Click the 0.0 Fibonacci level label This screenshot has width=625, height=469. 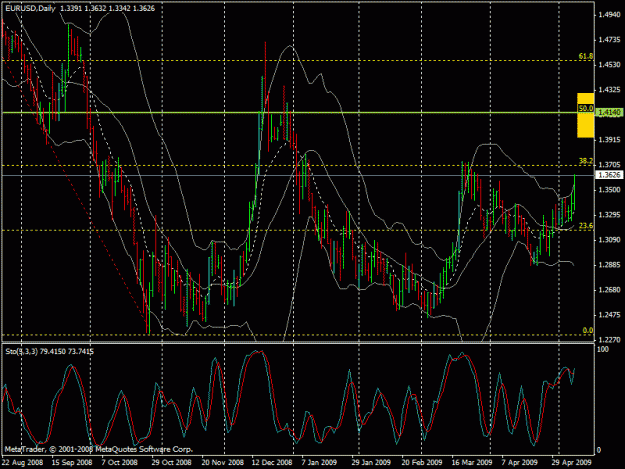coord(588,330)
